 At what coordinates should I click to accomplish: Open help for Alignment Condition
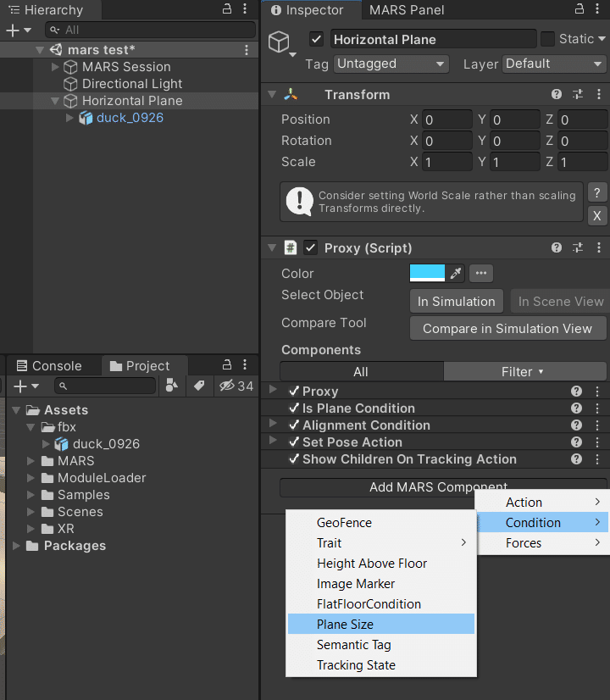coord(576,425)
